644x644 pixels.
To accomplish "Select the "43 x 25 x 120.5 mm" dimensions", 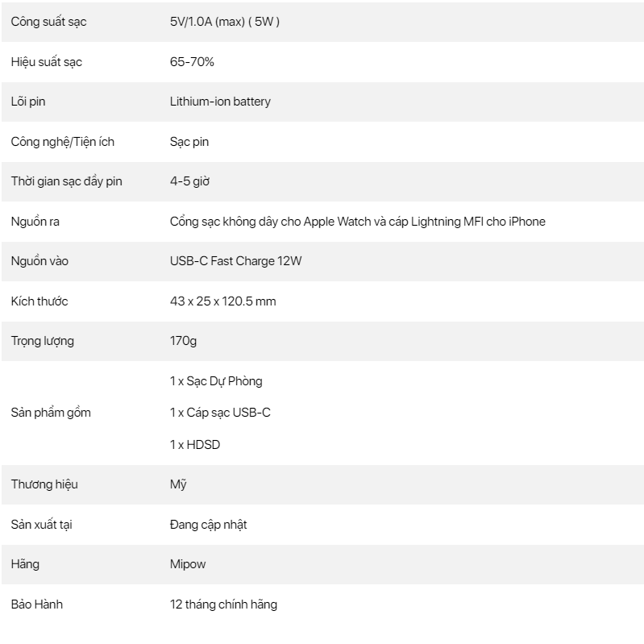I will [x=223, y=301].
